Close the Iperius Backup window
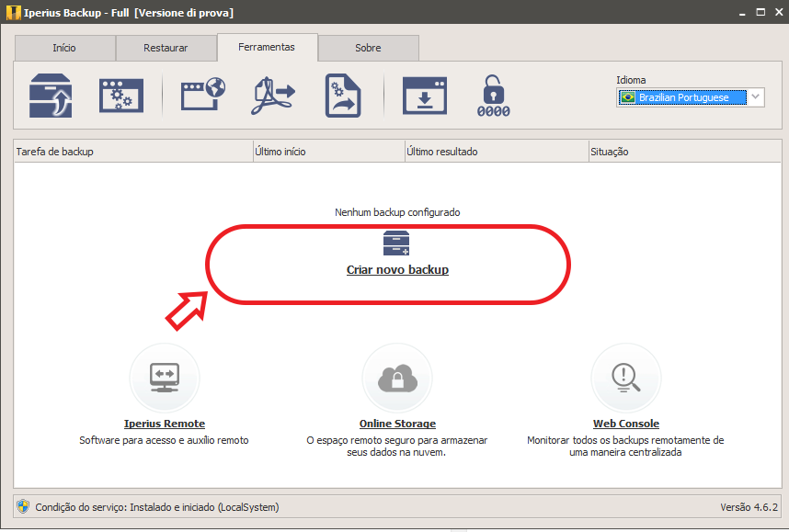 click(779, 12)
